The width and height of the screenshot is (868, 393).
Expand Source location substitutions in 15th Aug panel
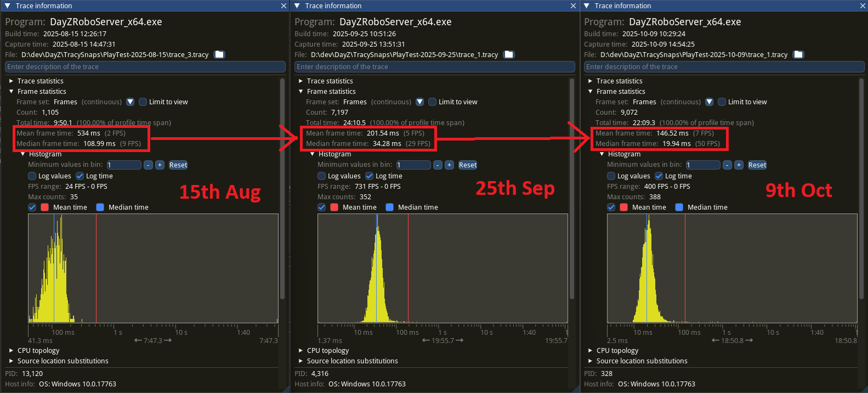pos(12,361)
